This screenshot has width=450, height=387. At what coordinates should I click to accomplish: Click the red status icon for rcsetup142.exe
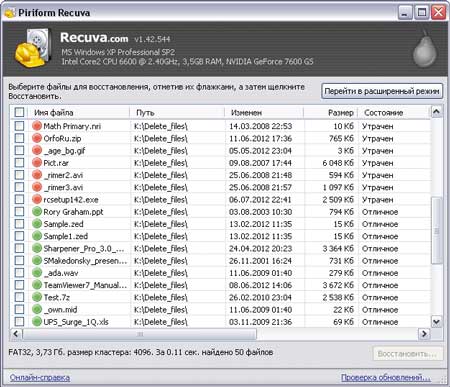point(37,199)
